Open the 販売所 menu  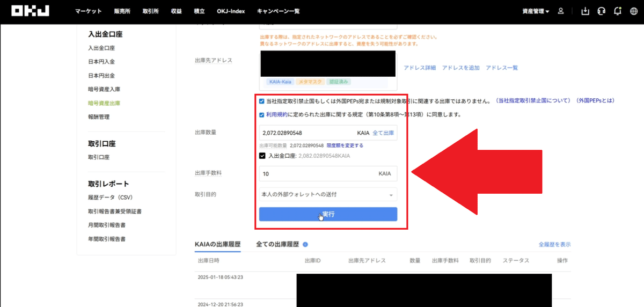pyautogui.click(x=122, y=11)
